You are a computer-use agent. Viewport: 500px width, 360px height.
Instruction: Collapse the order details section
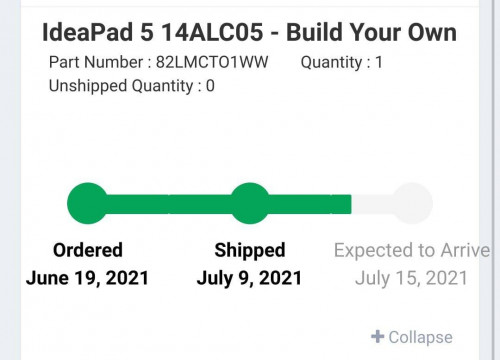[x=412, y=337]
